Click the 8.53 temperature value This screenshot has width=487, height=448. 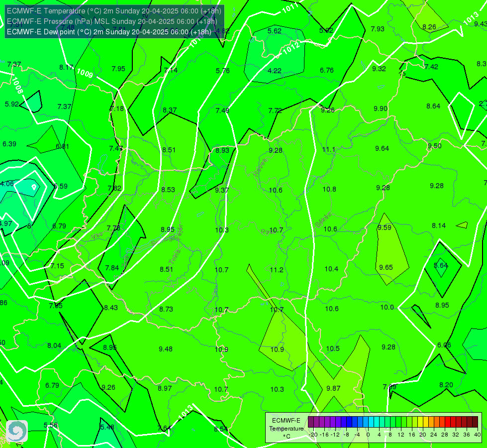click(x=168, y=190)
